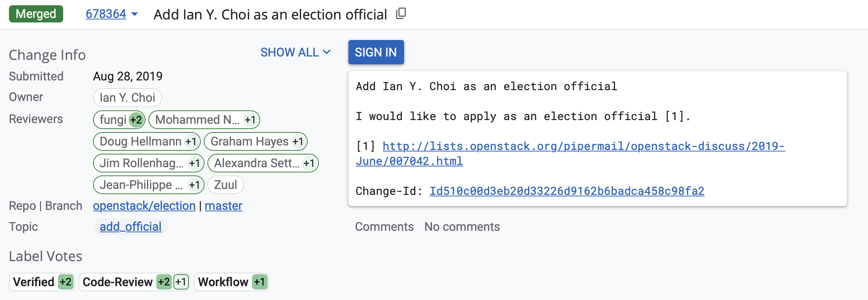The image size is (868, 300).
Task: Expand Change Info with SHOW ALL
Action: (295, 52)
